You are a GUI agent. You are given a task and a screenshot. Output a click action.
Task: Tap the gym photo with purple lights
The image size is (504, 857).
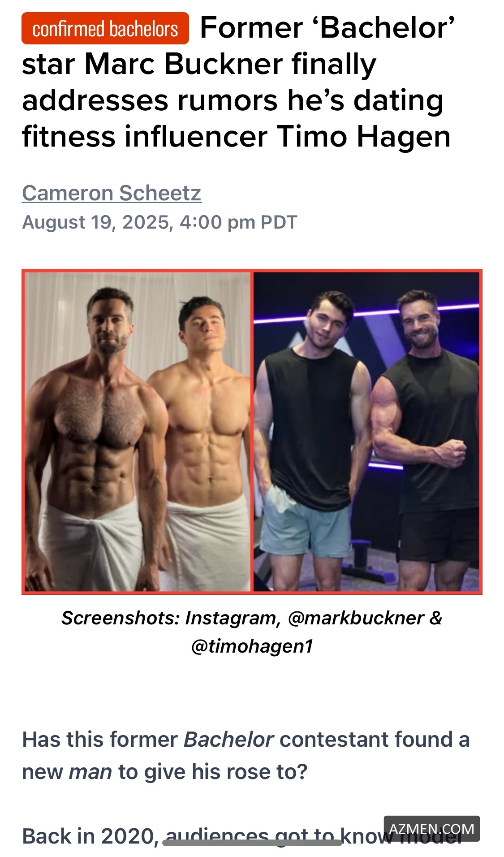pos(366,432)
